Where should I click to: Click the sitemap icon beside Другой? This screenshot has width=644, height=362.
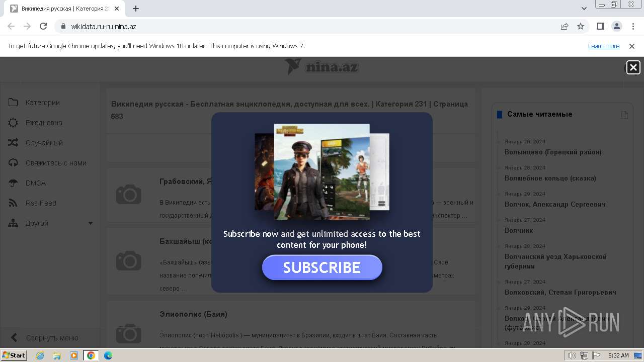click(13, 223)
